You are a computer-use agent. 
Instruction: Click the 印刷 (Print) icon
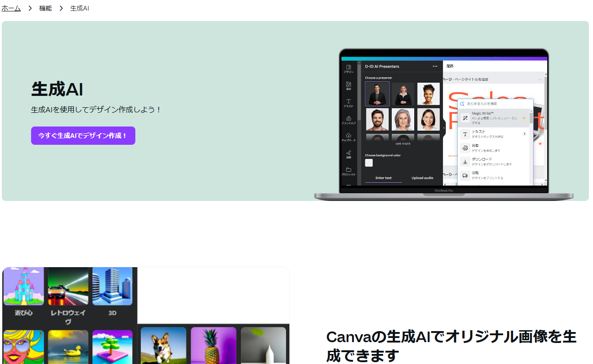(x=465, y=175)
